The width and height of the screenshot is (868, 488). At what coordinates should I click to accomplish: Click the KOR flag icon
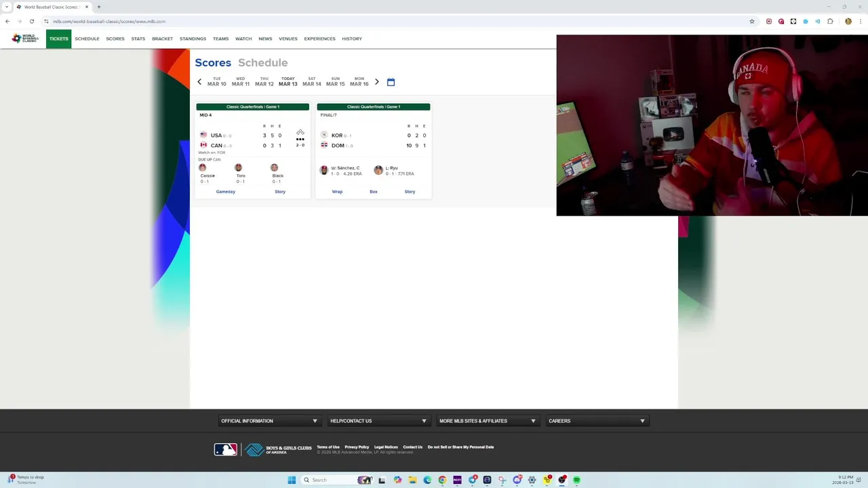pos(324,135)
